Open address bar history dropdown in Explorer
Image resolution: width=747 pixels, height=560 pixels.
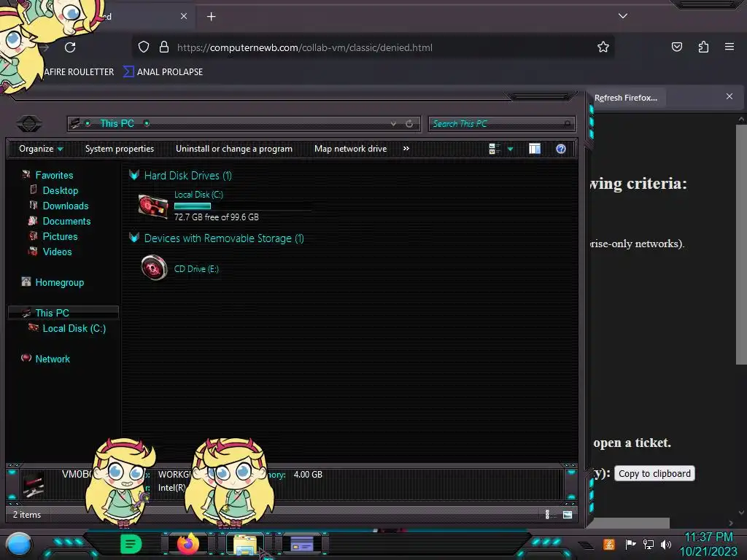tap(393, 124)
